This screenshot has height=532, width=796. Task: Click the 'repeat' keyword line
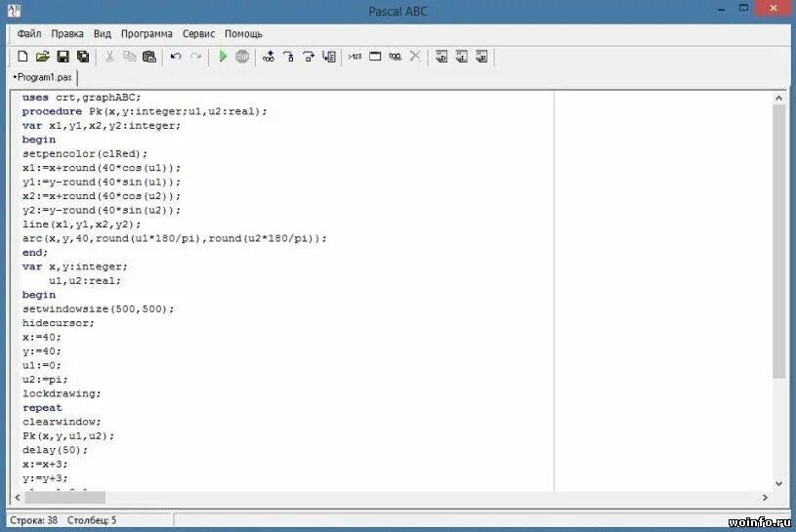(x=42, y=408)
